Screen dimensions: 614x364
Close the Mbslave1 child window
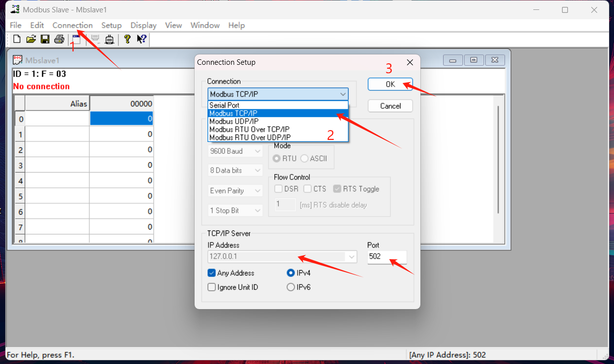click(x=495, y=60)
